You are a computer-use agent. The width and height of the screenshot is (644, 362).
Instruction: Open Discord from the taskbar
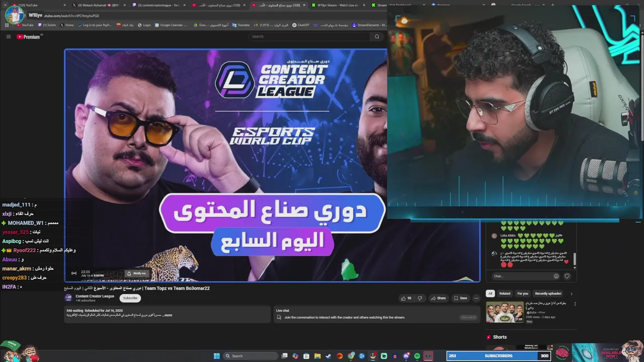coord(406,356)
